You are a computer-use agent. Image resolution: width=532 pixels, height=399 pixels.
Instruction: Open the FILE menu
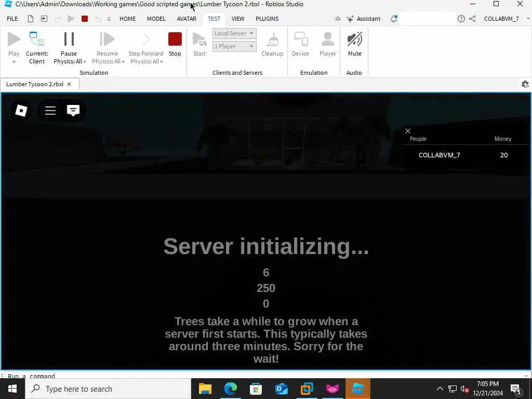(12, 19)
